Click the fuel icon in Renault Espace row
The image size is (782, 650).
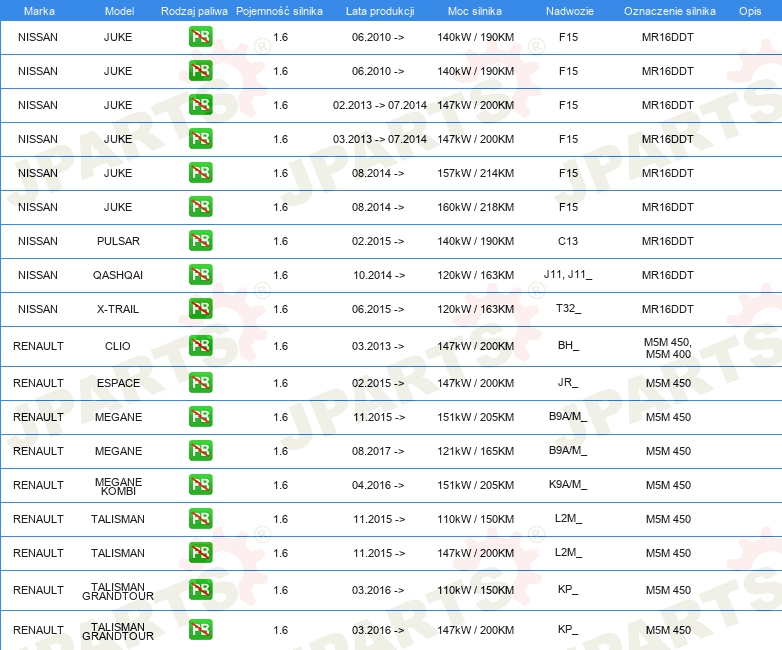[x=200, y=383]
